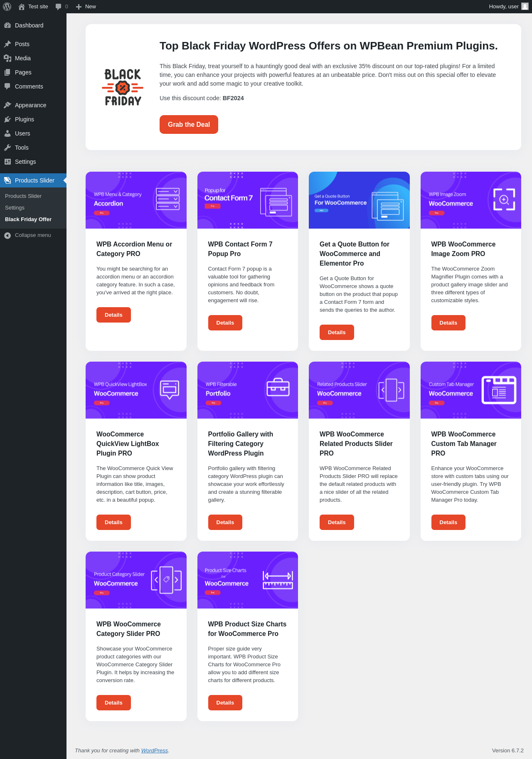Click the Get a Quote Button banner image
This screenshot has width=532, height=759.
(359, 200)
